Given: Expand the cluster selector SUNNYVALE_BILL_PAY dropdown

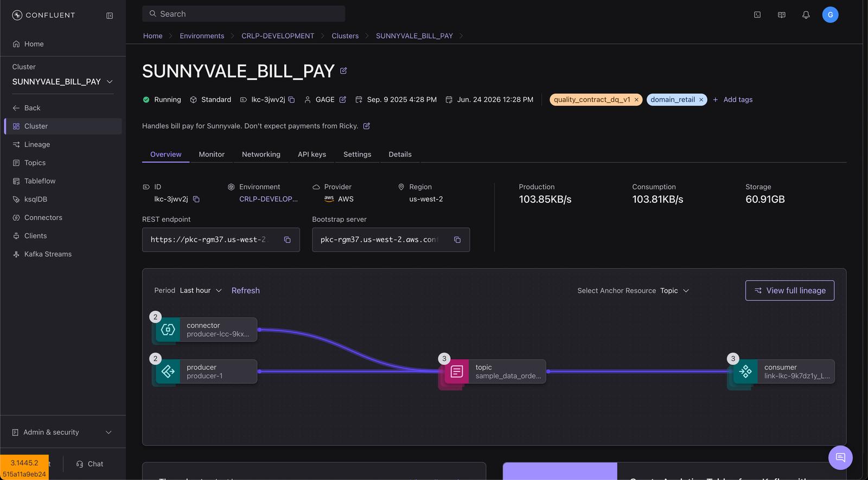Looking at the screenshot, I should click(63, 82).
